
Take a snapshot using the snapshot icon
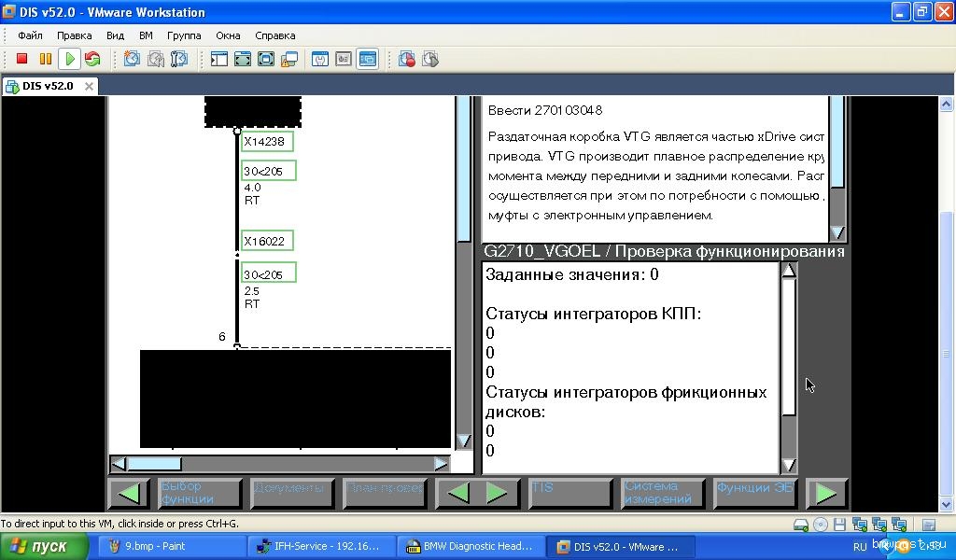[x=132, y=59]
